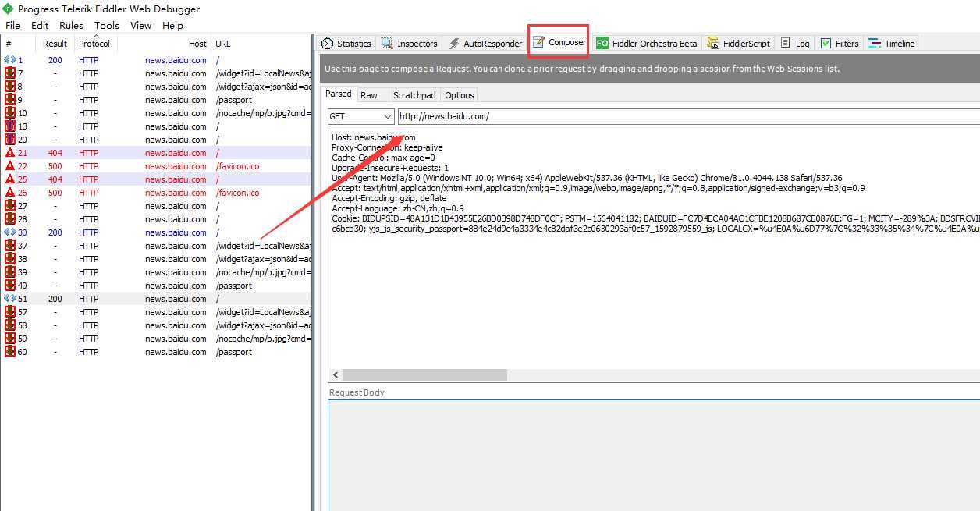Open the Help menu
This screenshot has width=980, height=511.
[x=172, y=25]
